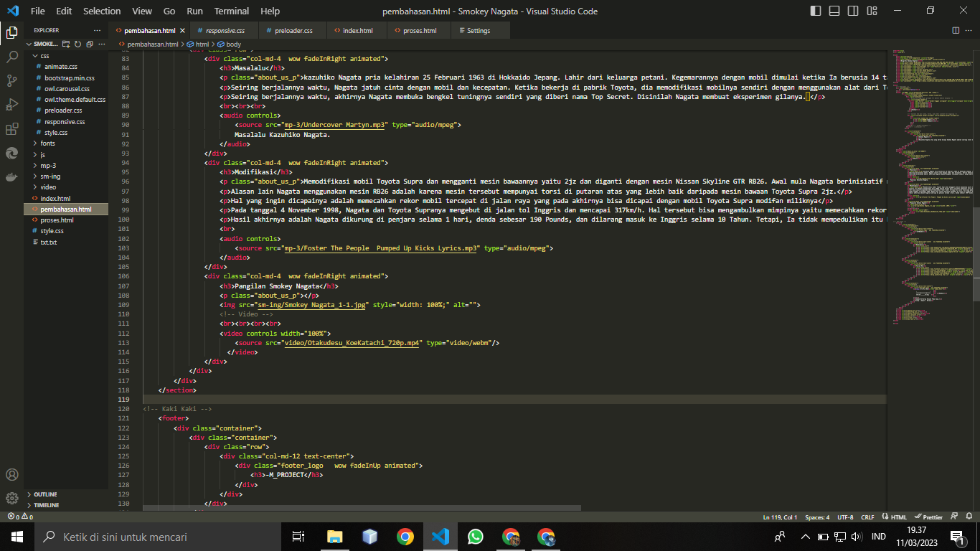Expand the sm-ing folder

pyautogui.click(x=66, y=176)
